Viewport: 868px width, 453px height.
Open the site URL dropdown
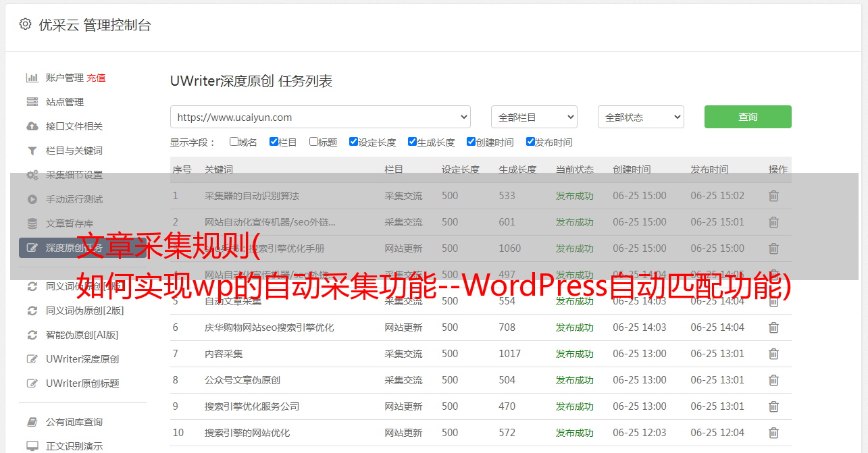[x=320, y=117]
